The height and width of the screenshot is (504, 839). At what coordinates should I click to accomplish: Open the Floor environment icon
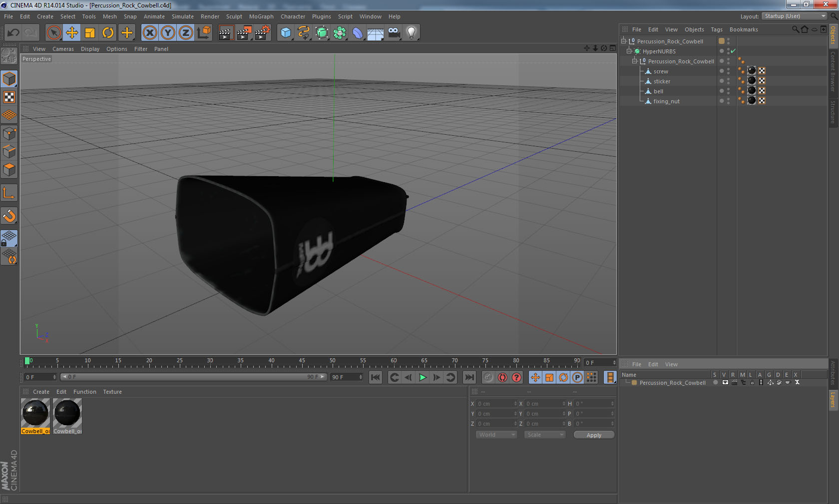point(376,33)
